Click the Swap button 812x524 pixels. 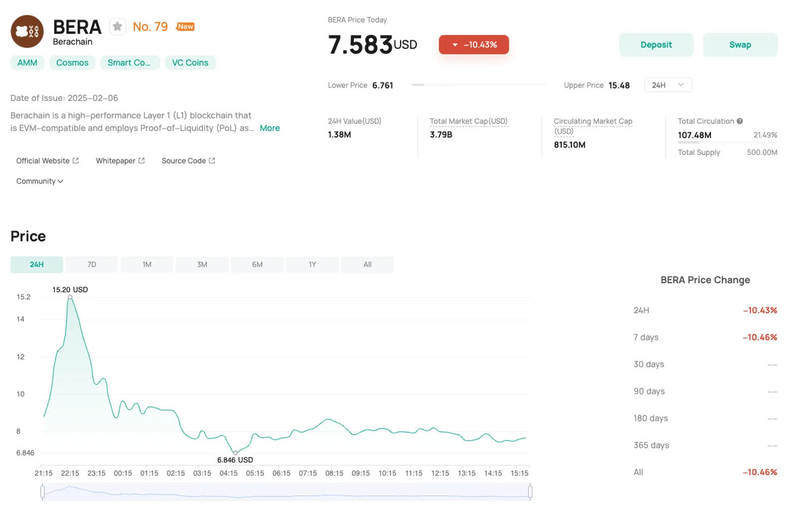pyautogui.click(x=740, y=45)
